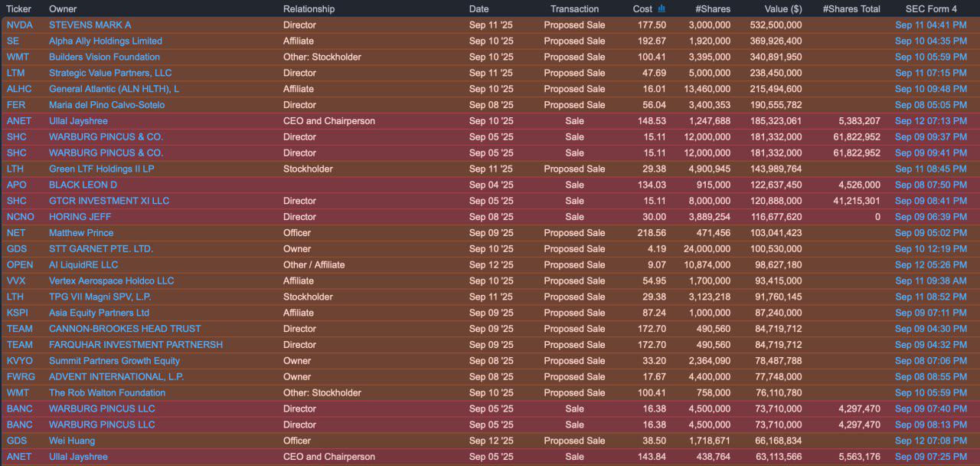Open the NCNO ticker link
Screen dimensions: 980x466
point(21,217)
